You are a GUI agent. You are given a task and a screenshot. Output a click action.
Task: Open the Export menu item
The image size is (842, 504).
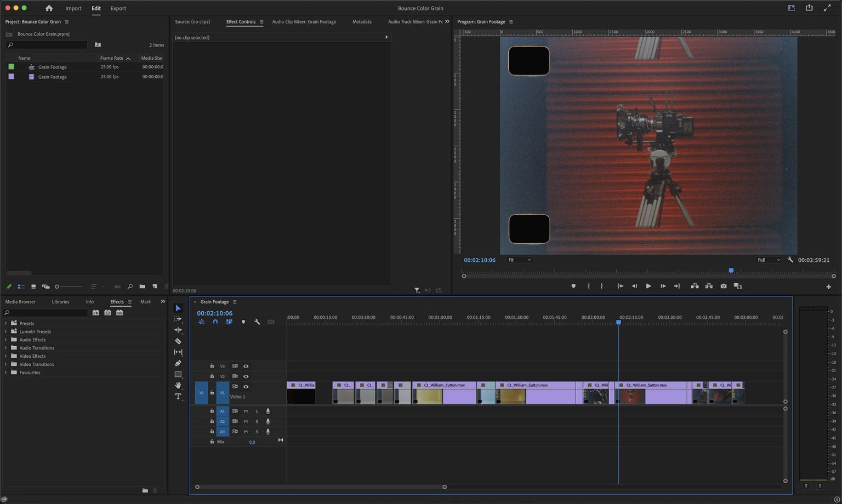(118, 8)
